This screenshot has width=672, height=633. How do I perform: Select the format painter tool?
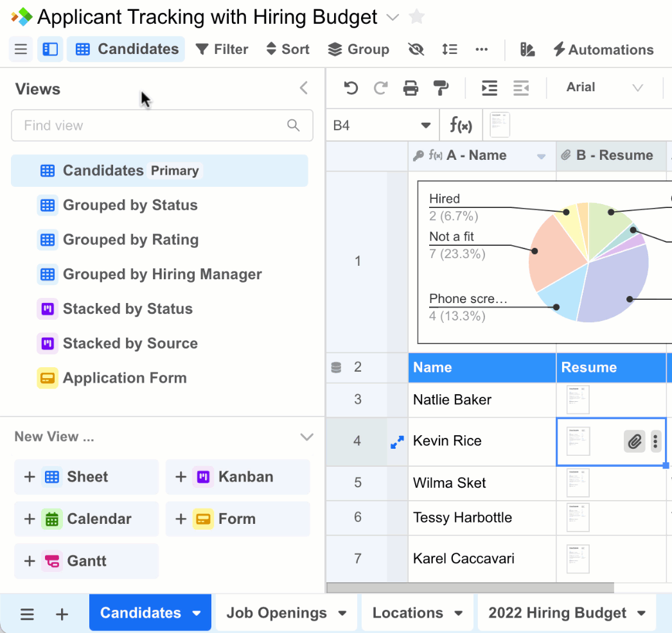pyautogui.click(x=441, y=88)
